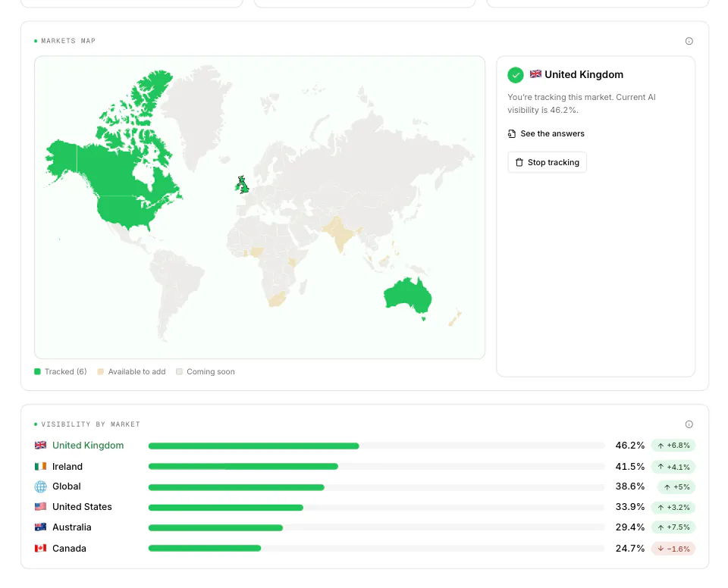The image size is (728, 588).
Task: Click the Available to add legend swatch
Action: [100, 371]
